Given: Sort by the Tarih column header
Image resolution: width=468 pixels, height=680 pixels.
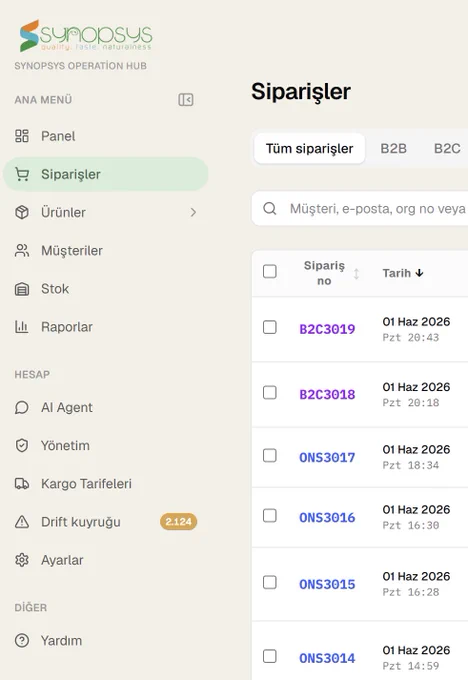Looking at the screenshot, I should 396,273.
